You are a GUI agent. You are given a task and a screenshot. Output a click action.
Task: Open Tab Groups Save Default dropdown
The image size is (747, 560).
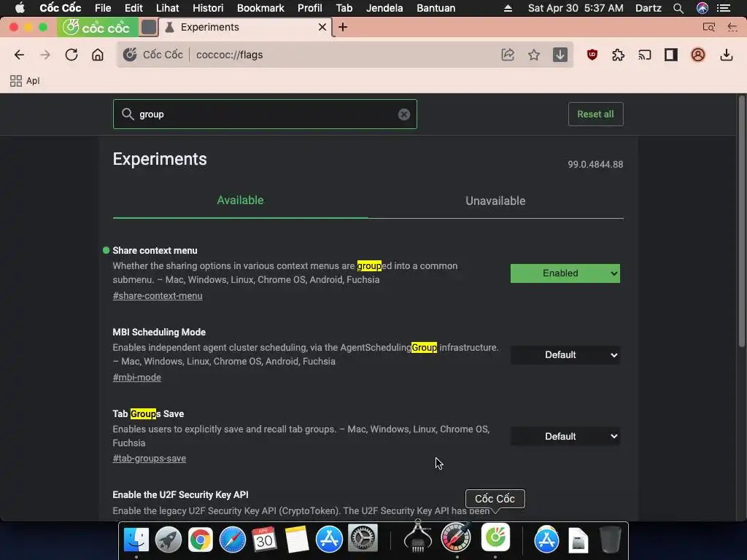click(x=565, y=437)
